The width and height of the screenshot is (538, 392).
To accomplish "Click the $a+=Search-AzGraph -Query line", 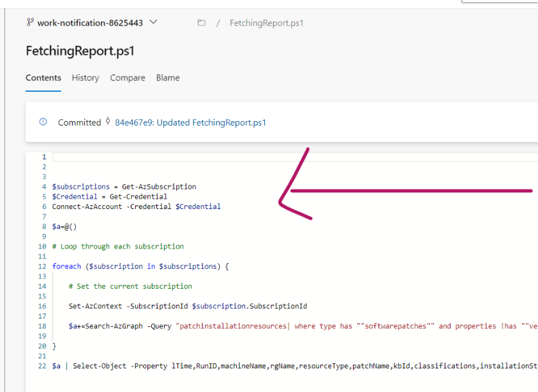I will 303,326.
